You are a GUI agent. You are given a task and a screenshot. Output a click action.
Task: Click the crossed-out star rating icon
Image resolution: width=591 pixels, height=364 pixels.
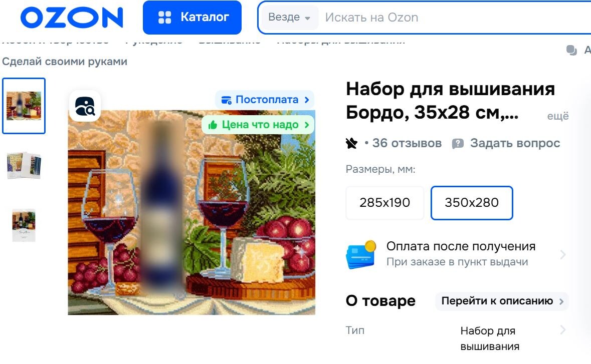pos(351,143)
